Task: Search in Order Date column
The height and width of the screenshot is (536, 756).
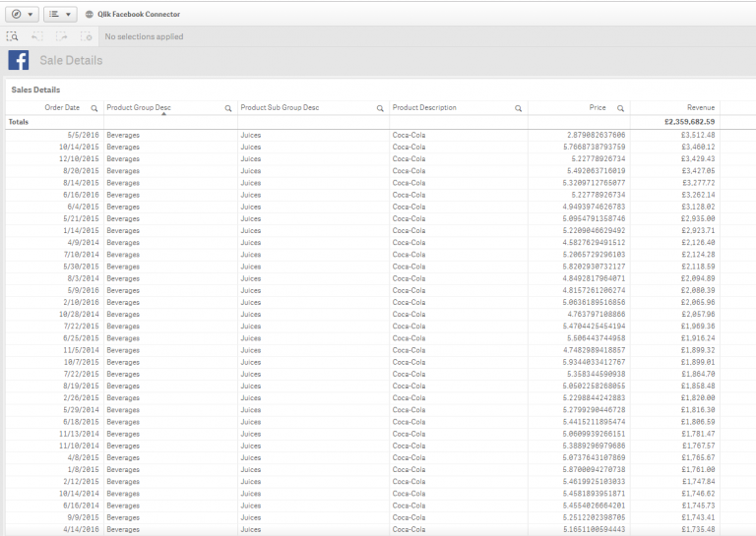Action: [94, 108]
